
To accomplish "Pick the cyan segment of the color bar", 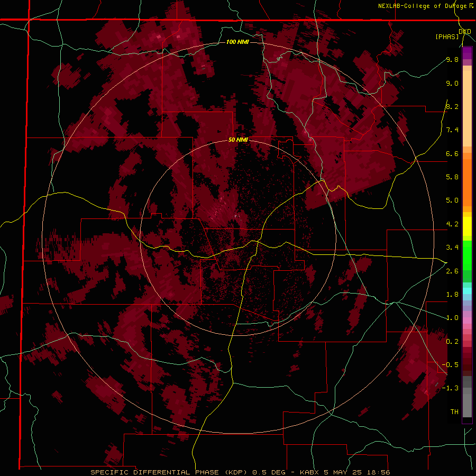I will pyautogui.click(x=467, y=291).
